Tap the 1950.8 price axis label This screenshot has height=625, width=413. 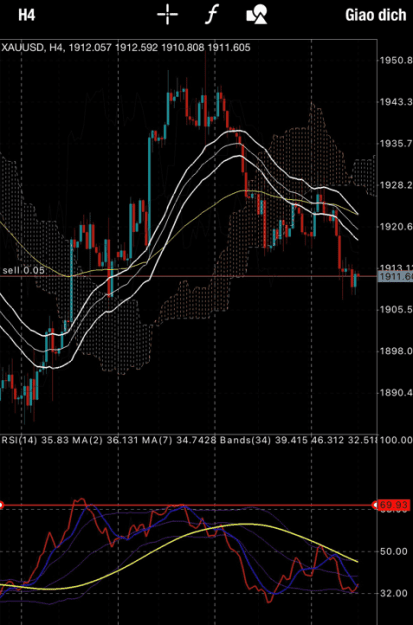[395, 61]
